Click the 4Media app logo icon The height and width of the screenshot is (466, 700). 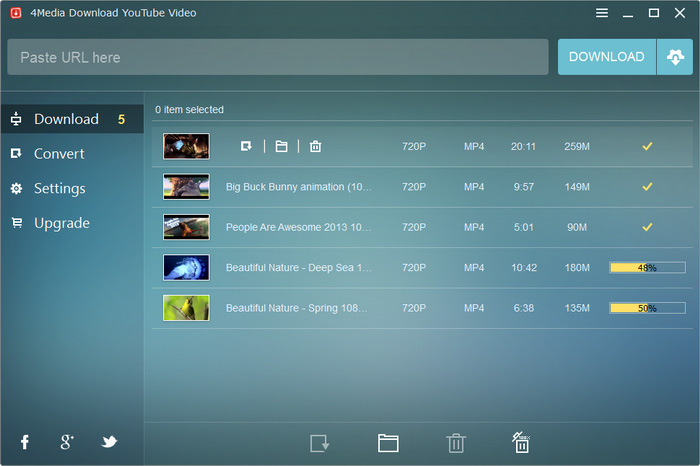pos(16,13)
